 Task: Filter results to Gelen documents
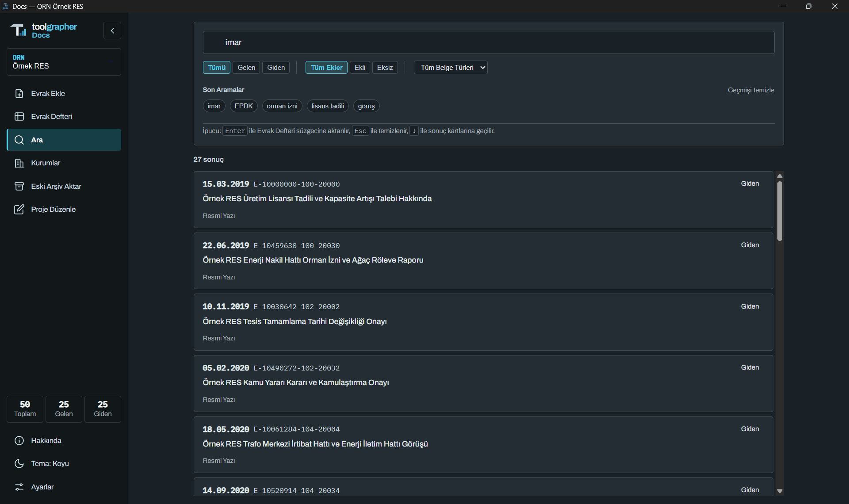pyautogui.click(x=246, y=67)
